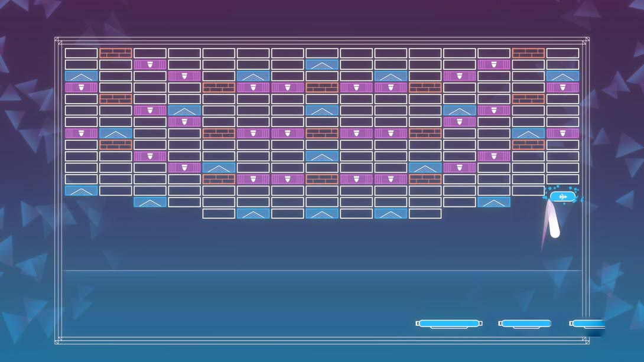Click the topmost purple brick in last column
The height and width of the screenshot is (362, 644).
562,87
